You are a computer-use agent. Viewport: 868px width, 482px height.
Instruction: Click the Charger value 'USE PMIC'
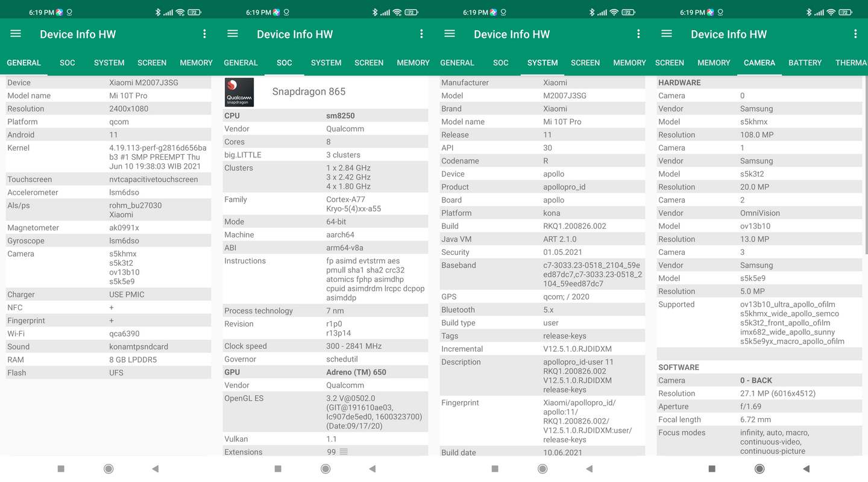tap(127, 295)
